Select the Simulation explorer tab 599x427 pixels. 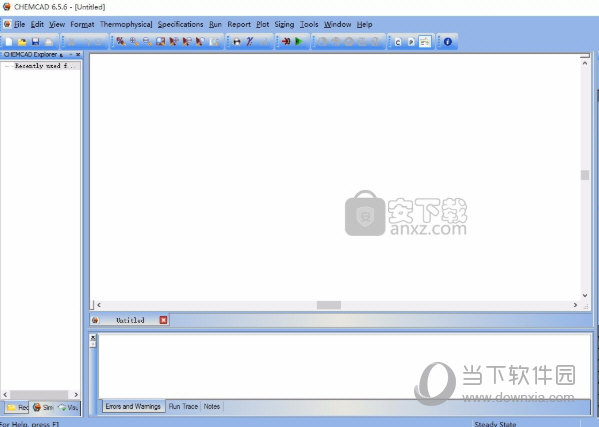43,408
